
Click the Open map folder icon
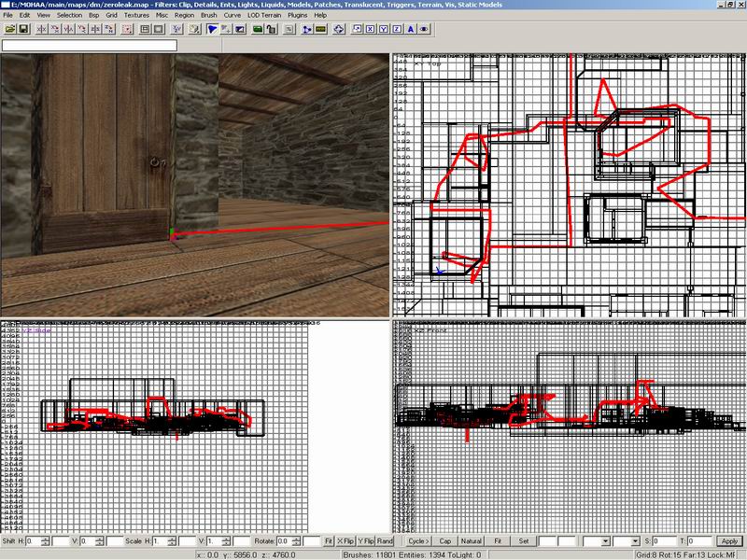coord(10,30)
